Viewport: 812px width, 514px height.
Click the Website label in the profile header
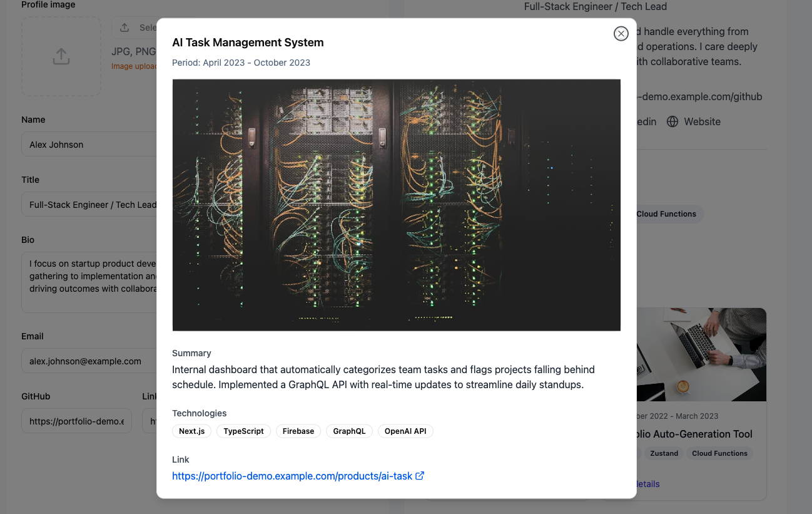coord(702,121)
